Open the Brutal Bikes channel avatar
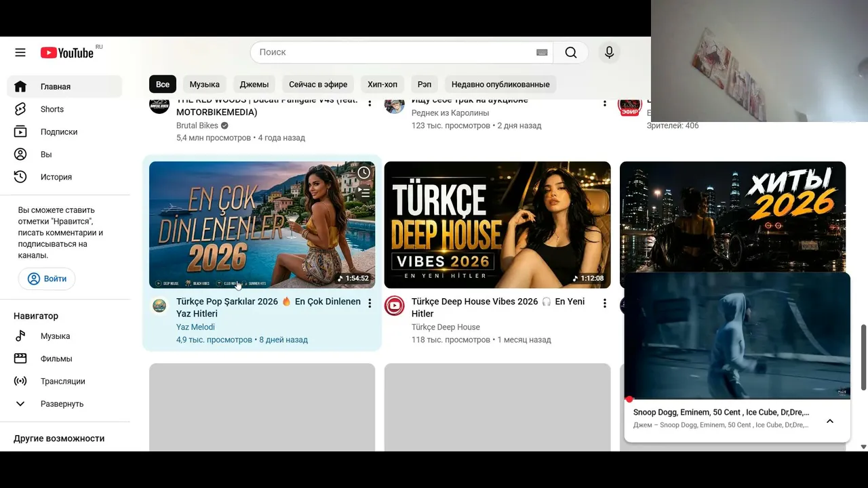868x488 pixels. (x=159, y=105)
